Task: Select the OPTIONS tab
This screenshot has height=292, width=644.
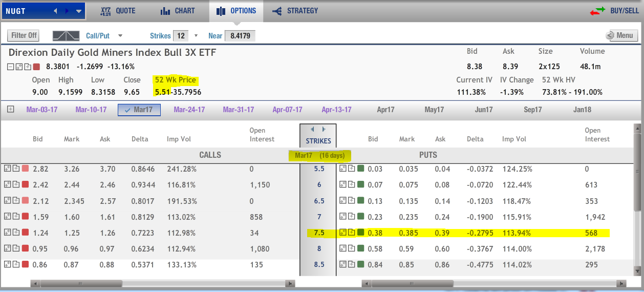Action: [x=236, y=11]
